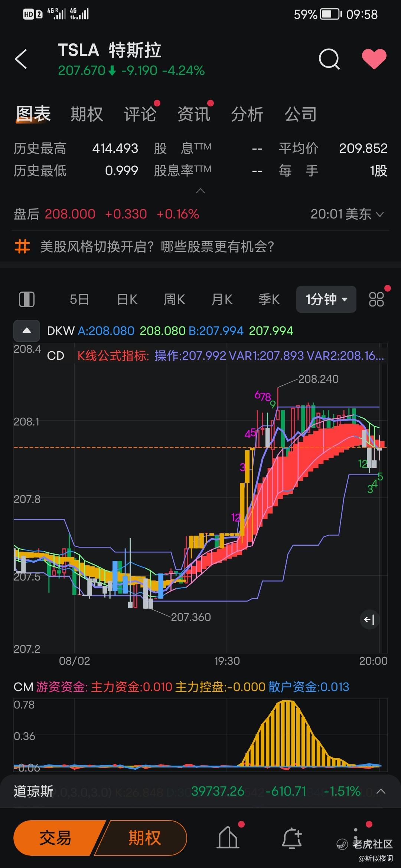Tap the 207.360 low price marker
Screen dimensions: 401x868
click(x=190, y=617)
